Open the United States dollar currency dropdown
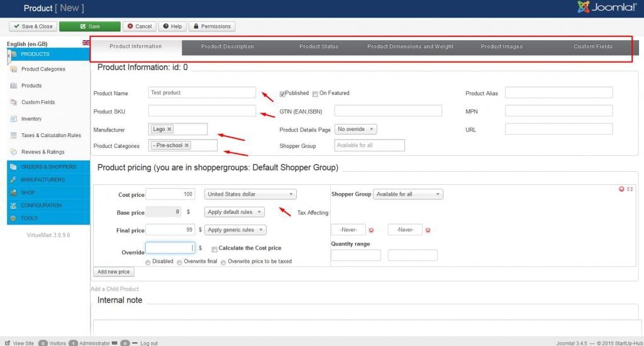The height and width of the screenshot is (346, 644). point(250,194)
